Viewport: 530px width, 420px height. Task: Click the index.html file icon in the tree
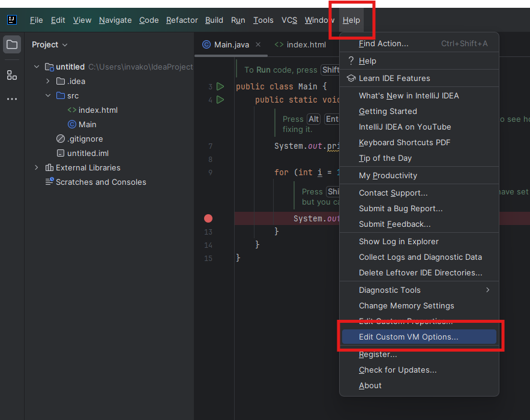[71, 110]
